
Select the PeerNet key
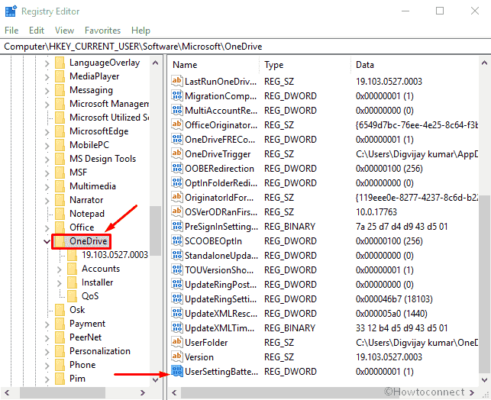85,337
